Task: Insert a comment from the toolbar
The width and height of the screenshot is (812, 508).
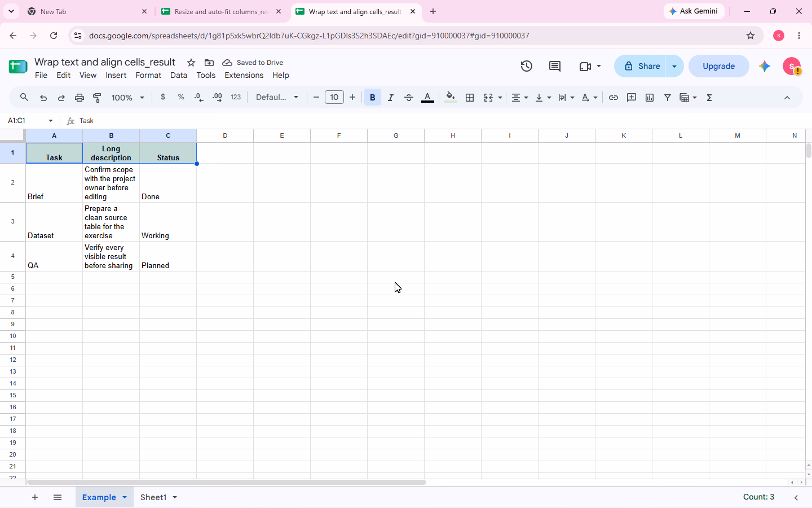Action: click(632, 98)
